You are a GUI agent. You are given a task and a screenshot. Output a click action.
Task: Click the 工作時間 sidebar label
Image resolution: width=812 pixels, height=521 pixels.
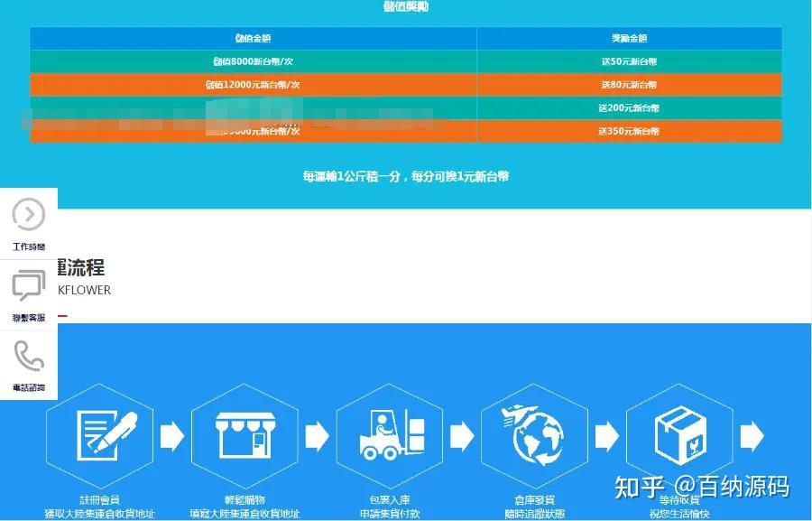coord(29,247)
